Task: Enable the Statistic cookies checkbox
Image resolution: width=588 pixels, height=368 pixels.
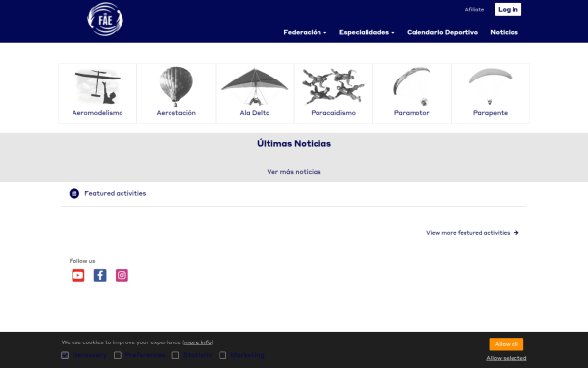Action: [x=175, y=355]
